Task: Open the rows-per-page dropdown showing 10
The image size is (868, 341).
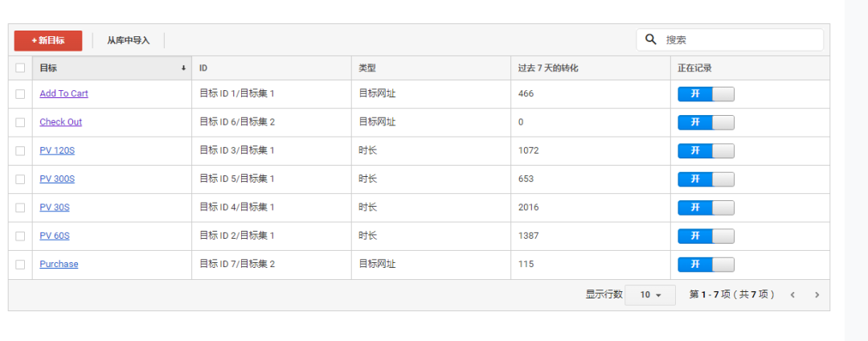Action: 650,295
